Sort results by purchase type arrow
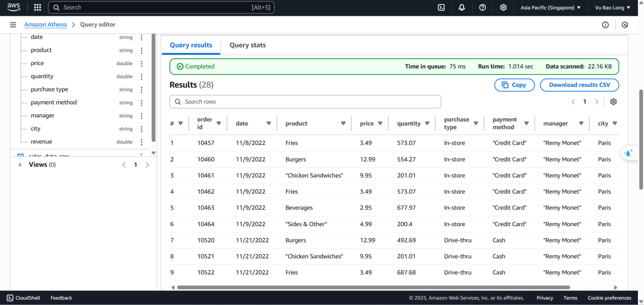Viewport: 644px width, 305px height. 476,124
